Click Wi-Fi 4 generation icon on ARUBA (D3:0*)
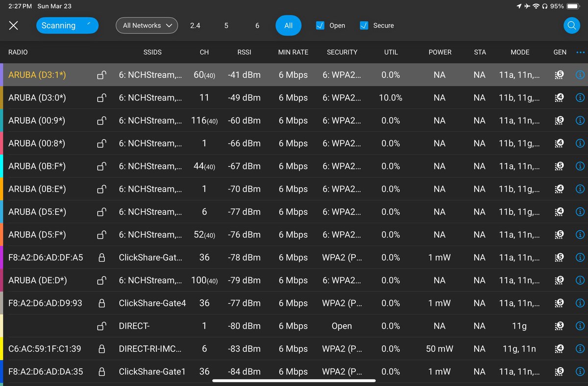Viewport: 588px width, 386px height. (560, 97)
